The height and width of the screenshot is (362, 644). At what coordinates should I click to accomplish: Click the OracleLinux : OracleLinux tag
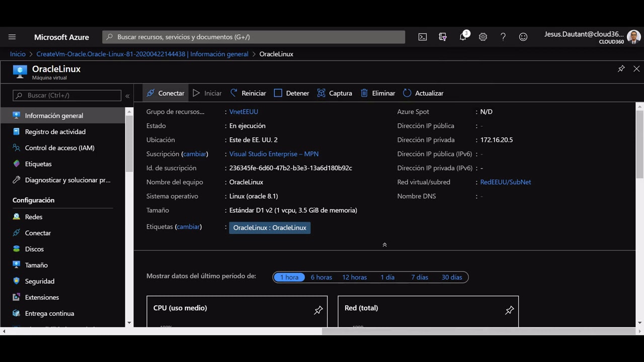tap(270, 228)
